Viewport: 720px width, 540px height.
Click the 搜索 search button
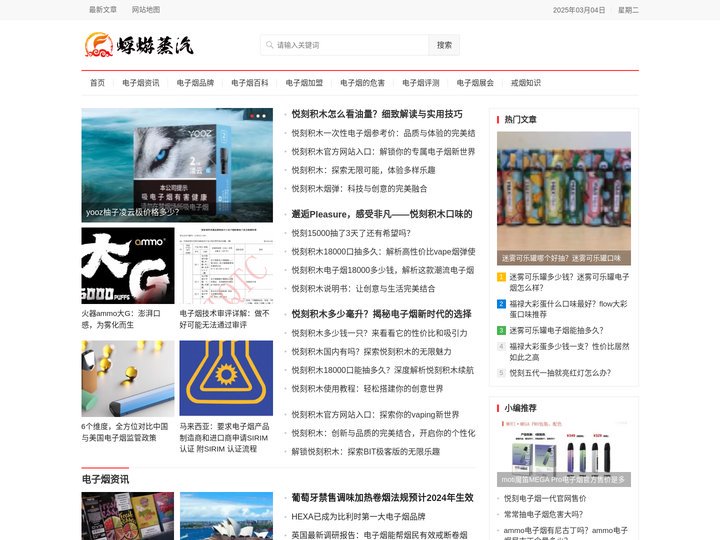[x=444, y=45]
